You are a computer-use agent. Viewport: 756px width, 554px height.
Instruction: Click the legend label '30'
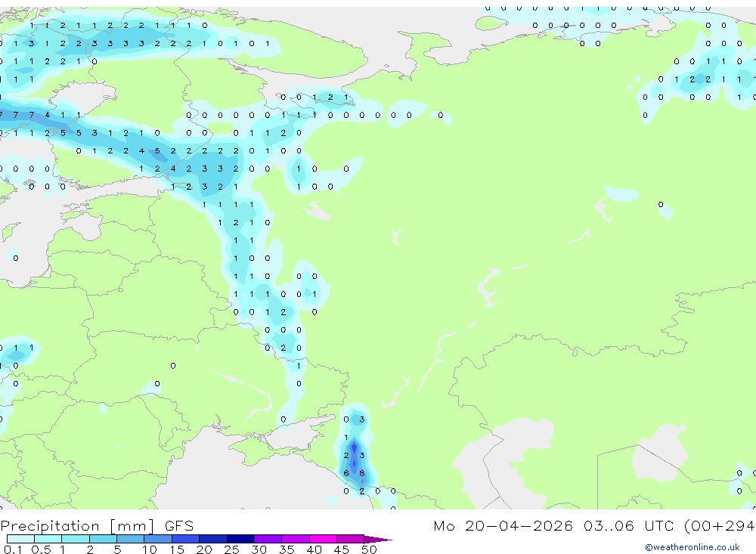coord(259,549)
